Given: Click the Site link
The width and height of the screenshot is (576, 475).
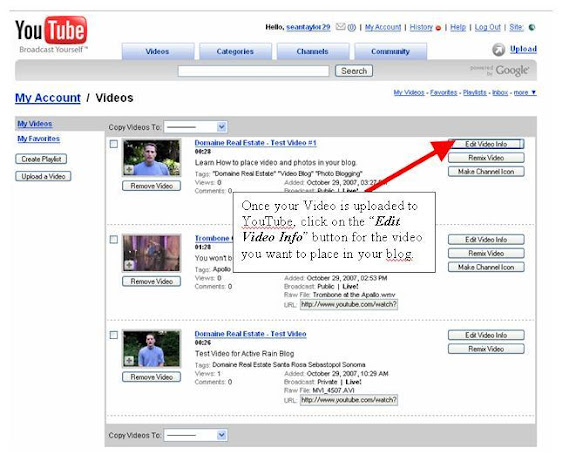Looking at the screenshot, I should pyautogui.click(x=516, y=27).
